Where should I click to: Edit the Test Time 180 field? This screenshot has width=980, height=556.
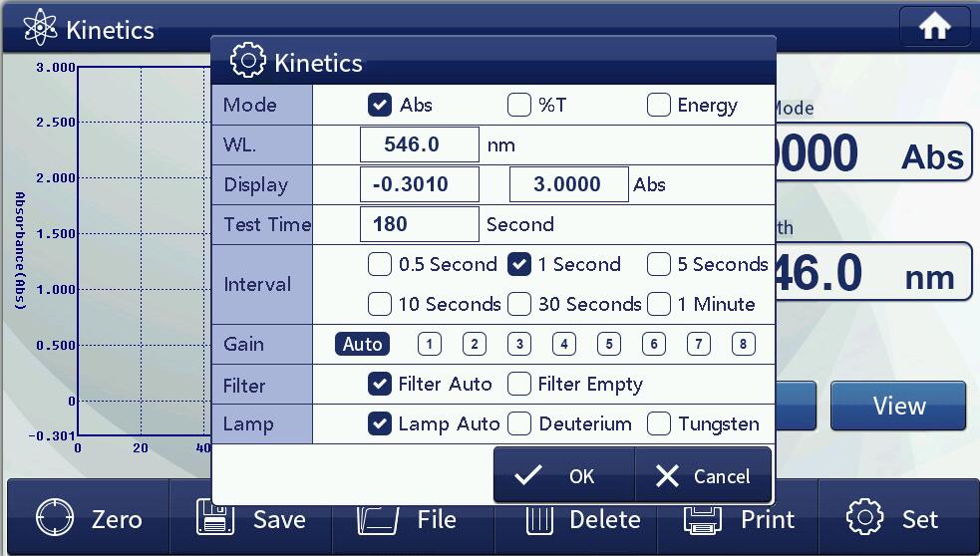[419, 224]
